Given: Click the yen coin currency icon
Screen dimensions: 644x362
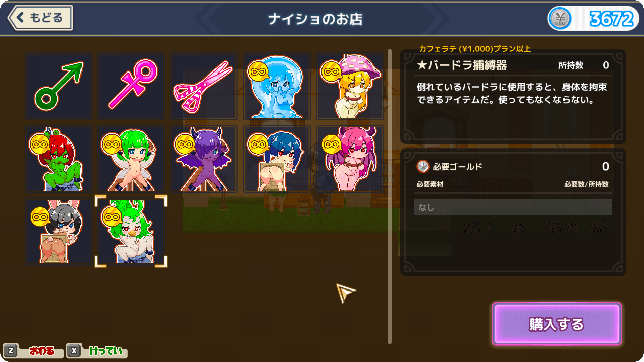Looking at the screenshot, I should tap(560, 19).
